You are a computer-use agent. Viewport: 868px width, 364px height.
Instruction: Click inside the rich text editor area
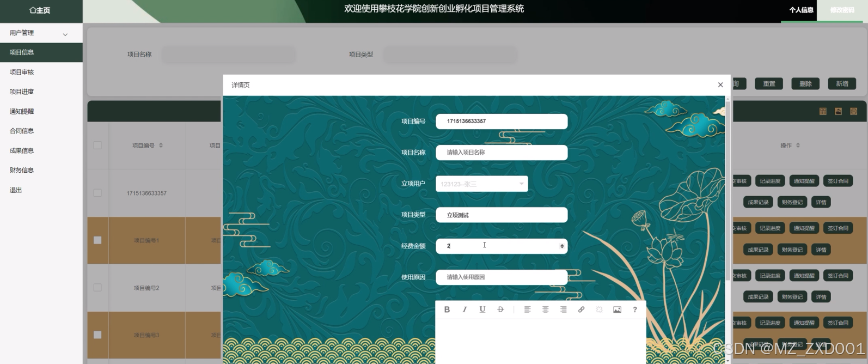click(x=541, y=341)
